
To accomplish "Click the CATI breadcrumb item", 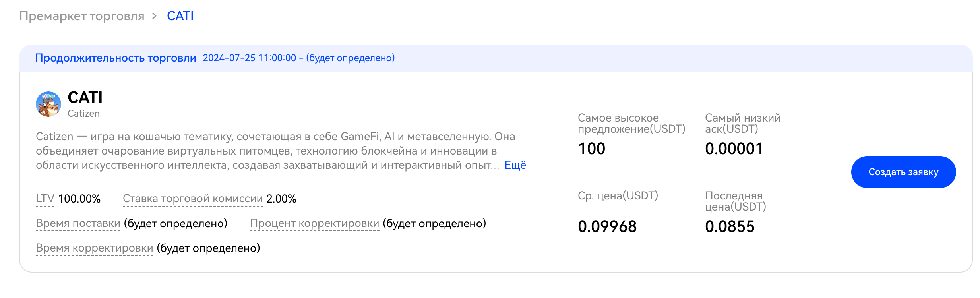I will pyautogui.click(x=180, y=16).
